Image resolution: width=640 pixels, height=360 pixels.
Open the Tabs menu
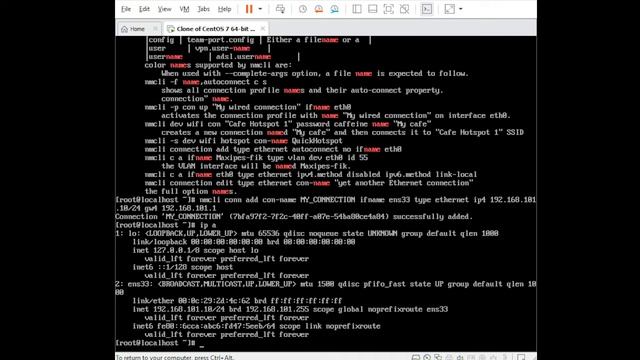(203, 9)
